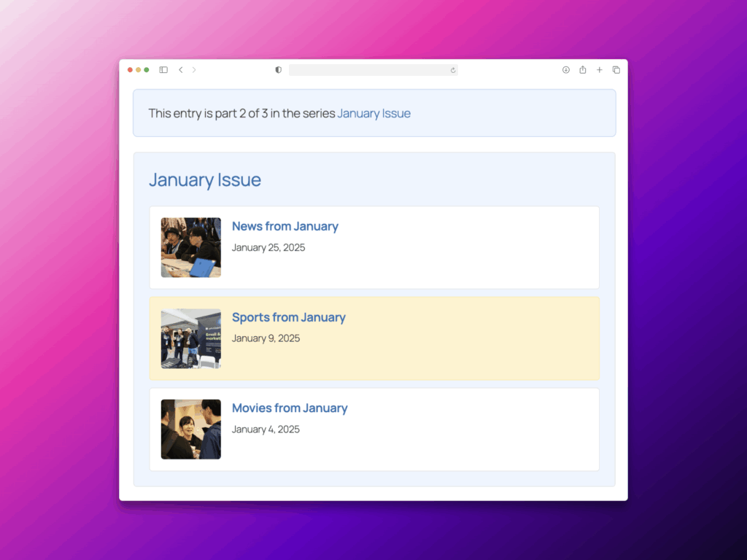Toggle the Safari sidebar panel icon
The image size is (747, 560).
coord(163,70)
